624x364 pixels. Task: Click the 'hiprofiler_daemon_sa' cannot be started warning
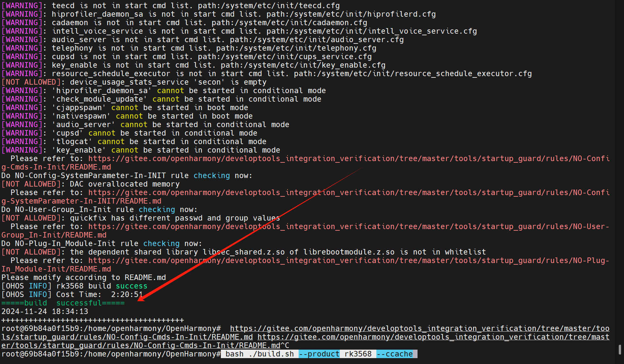[x=164, y=91]
